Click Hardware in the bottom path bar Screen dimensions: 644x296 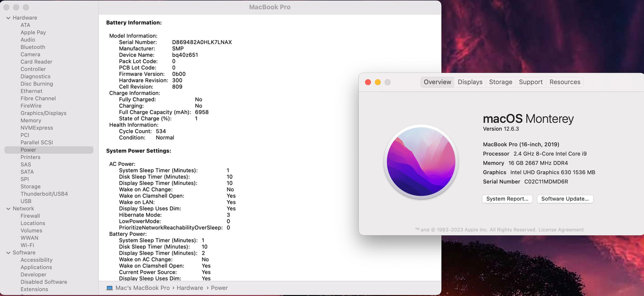[x=189, y=288]
